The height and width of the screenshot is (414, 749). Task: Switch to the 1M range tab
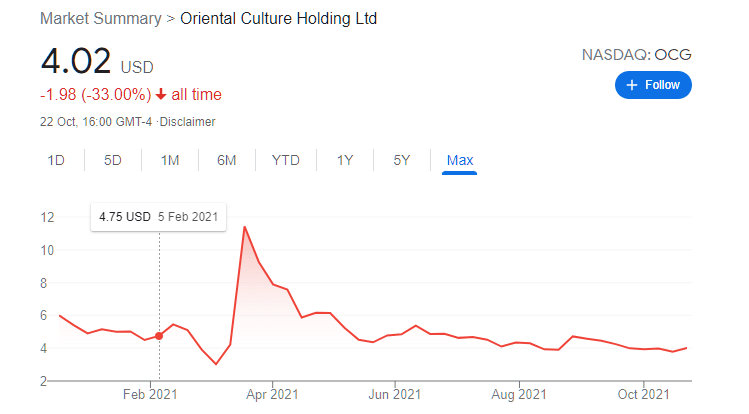(x=170, y=160)
